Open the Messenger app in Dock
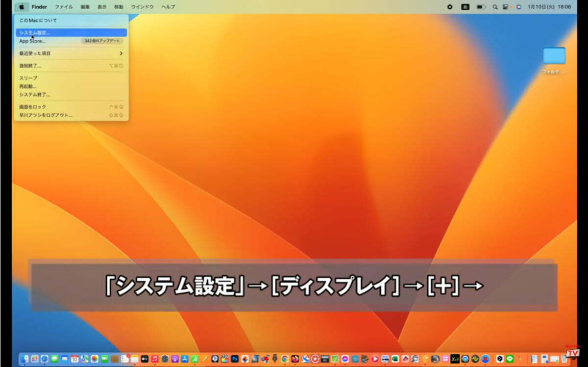This screenshot has width=588, height=367. 345,359
